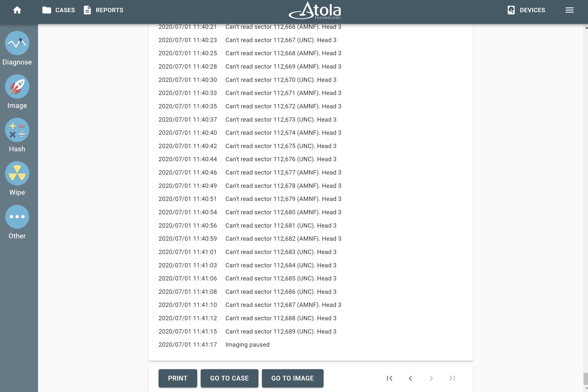
Task: Open the Reports document icon
Action: coord(87,10)
